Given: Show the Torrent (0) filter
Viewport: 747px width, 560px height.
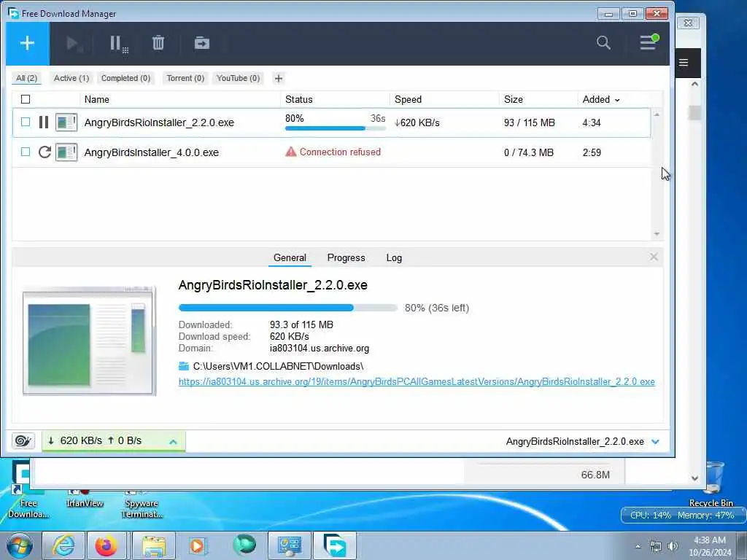Looking at the screenshot, I should [185, 78].
